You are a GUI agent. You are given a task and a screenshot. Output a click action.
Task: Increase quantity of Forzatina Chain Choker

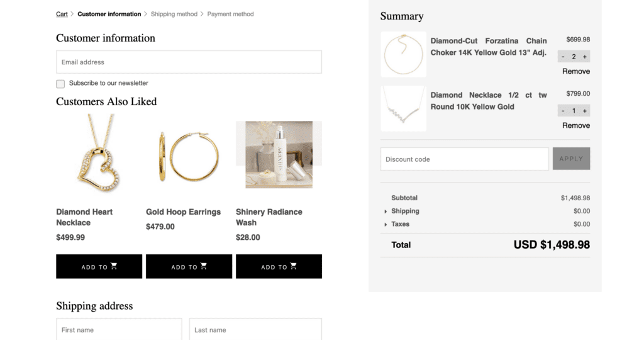point(585,57)
